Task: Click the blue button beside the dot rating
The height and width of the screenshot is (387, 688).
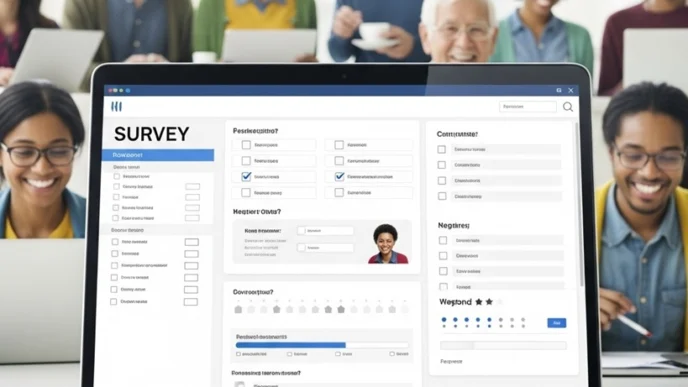Action: 556,323
